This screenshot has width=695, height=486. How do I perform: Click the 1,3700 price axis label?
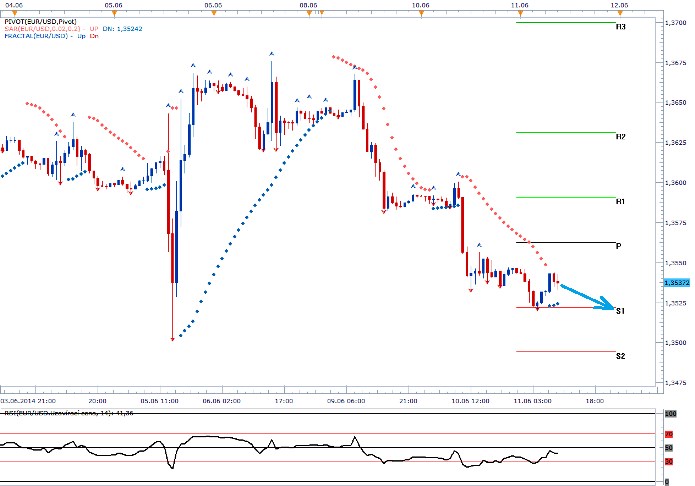click(x=676, y=22)
